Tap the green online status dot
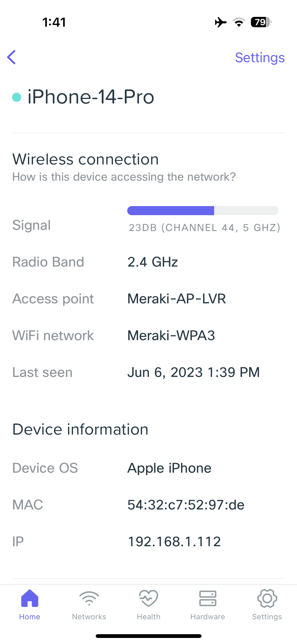Viewport: 297px width, 644px height. tap(17, 97)
